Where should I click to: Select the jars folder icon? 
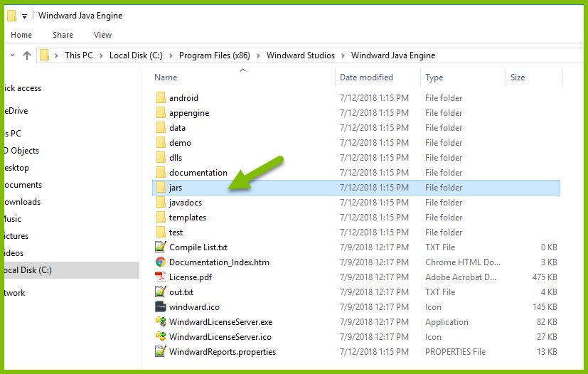[161, 188]
